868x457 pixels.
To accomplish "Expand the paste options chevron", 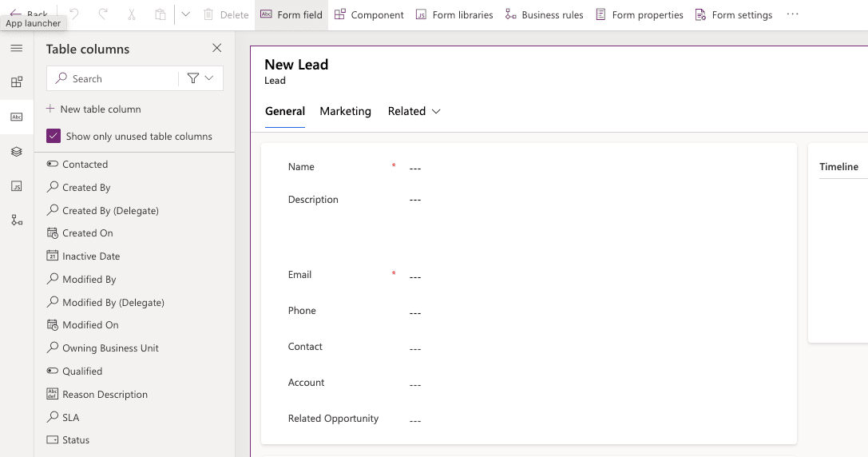I will [185, 14].
